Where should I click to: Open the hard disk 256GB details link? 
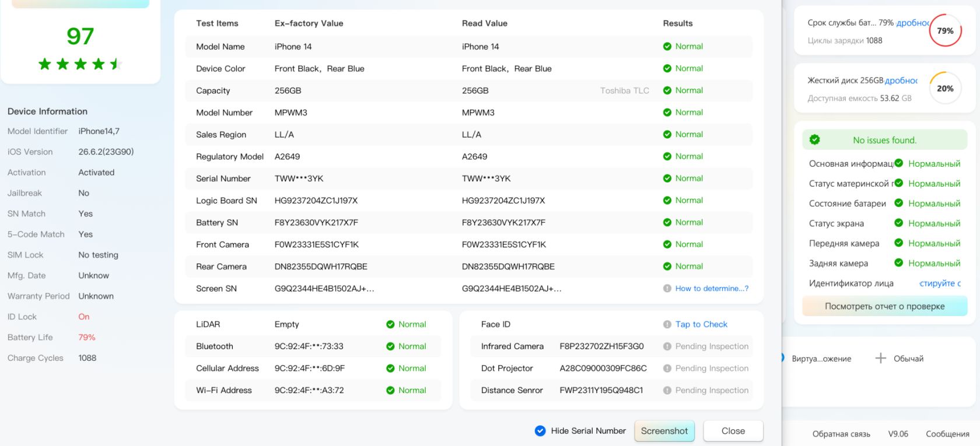[901, 80]
